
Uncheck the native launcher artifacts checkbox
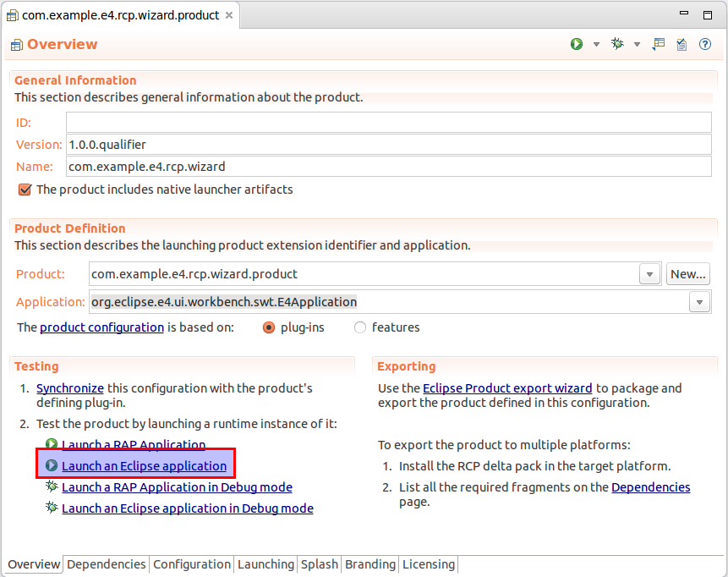(x=25, y=190)
